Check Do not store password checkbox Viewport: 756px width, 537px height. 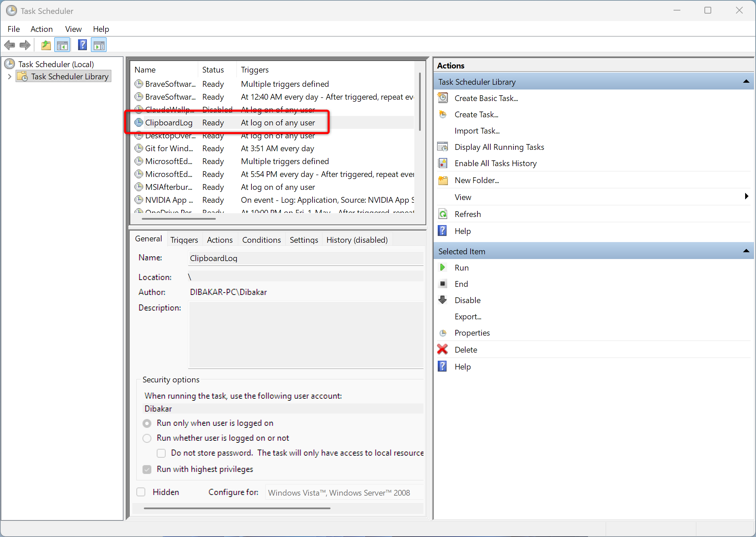[161, 453]
